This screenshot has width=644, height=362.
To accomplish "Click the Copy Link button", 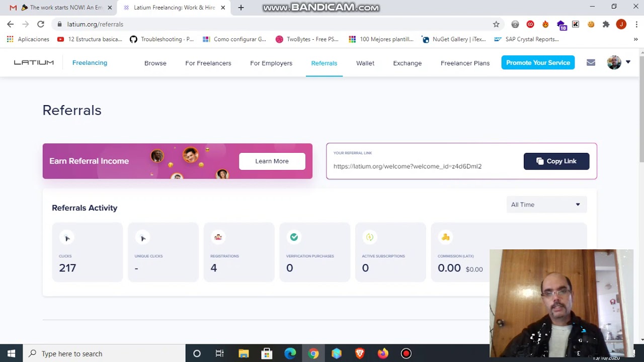I will (556, 161).
